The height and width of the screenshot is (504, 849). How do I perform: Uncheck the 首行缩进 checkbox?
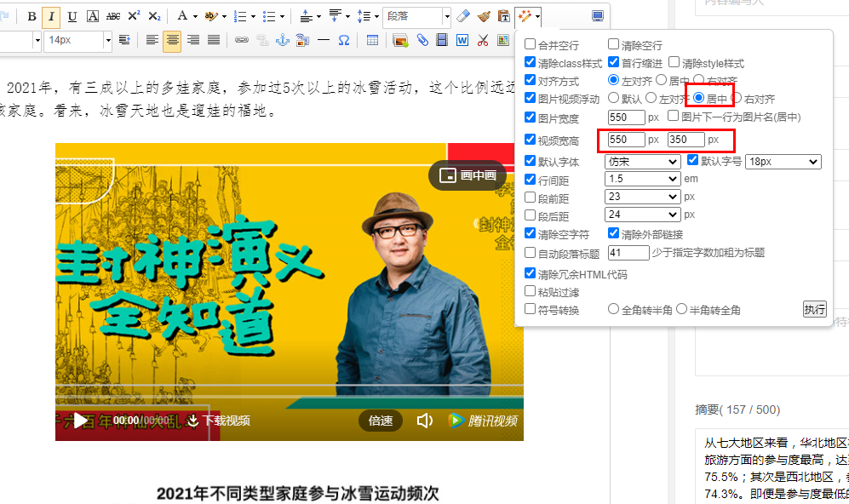[x=613, y=62]
